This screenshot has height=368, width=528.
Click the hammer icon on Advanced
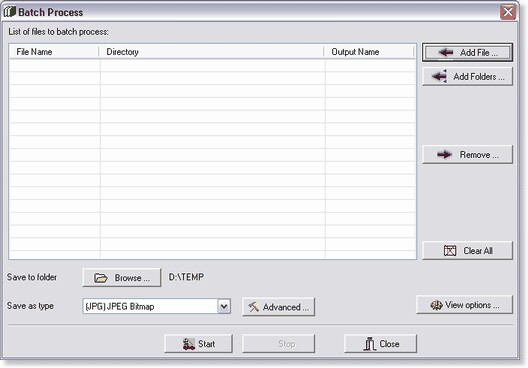point(253,307)
